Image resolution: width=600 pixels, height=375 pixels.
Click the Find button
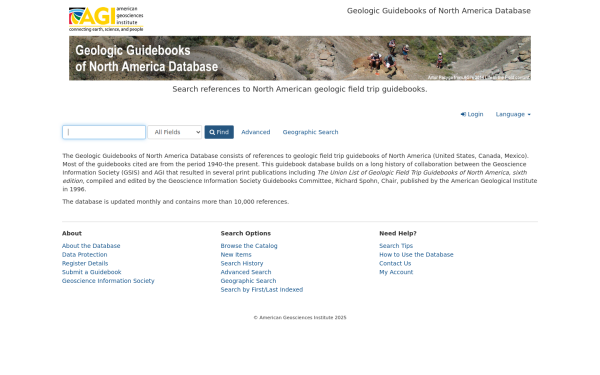point(219,132)
